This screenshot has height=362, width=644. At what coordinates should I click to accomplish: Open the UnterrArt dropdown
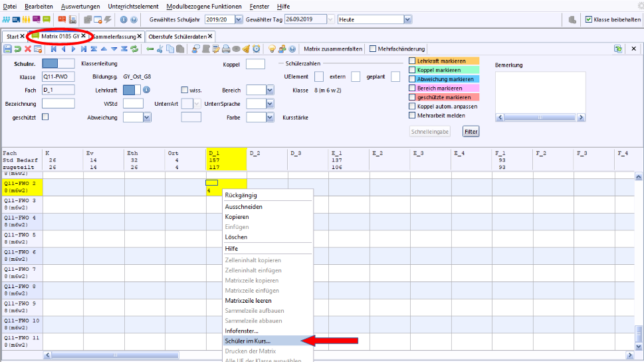(x=197, y=104)
